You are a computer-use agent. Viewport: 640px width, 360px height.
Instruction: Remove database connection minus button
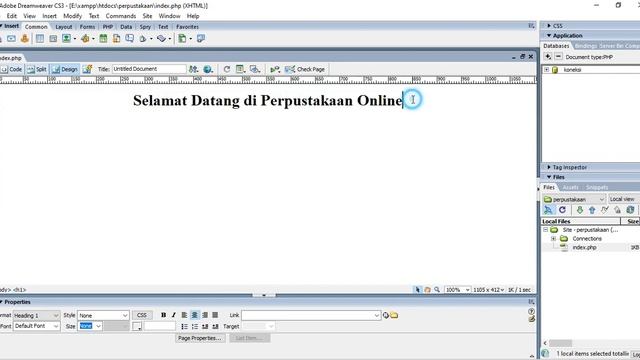click(558, 57)
